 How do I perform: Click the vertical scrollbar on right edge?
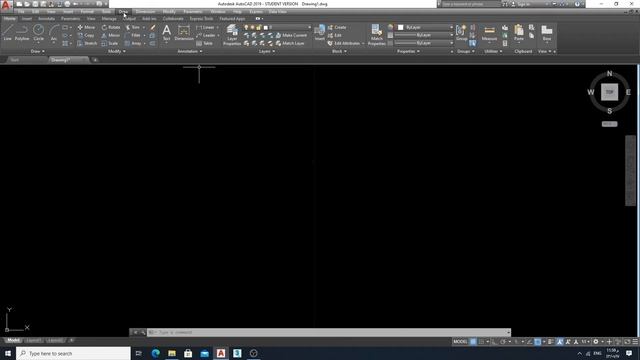tap(631, 171)
